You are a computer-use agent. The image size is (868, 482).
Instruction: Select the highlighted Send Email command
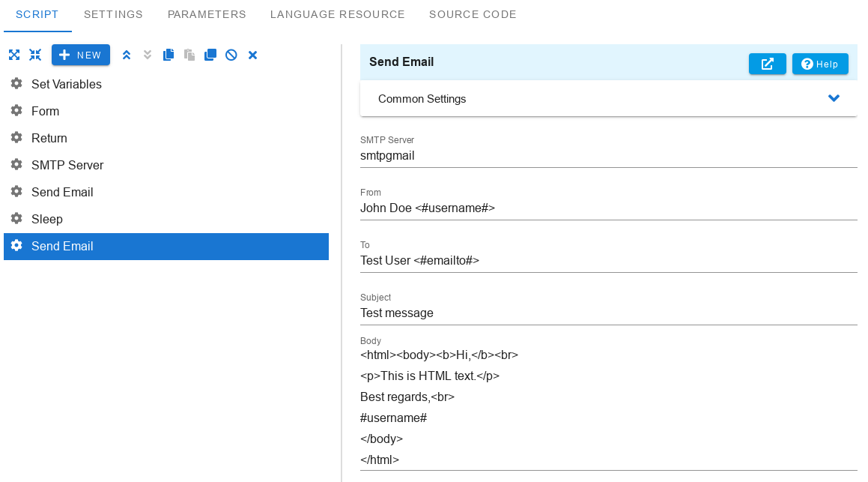point(166,246)
